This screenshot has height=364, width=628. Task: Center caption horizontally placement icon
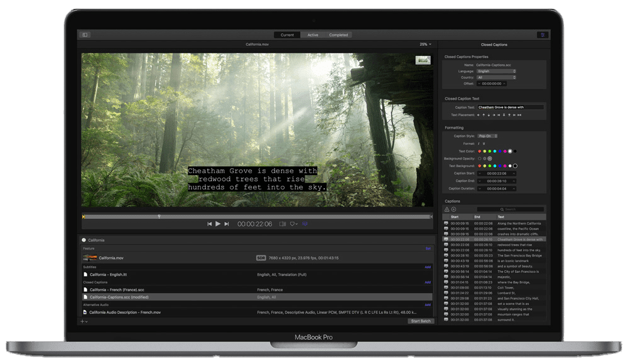(x=519, y=115)
